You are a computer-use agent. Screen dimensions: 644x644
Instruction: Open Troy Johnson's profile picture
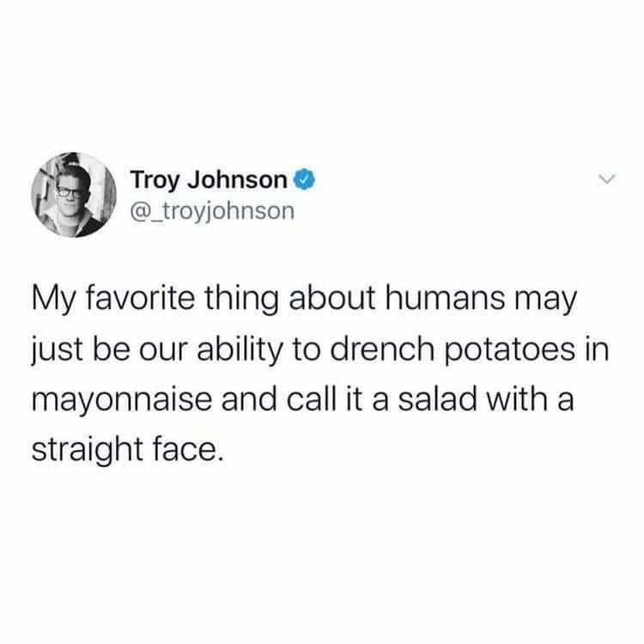pos(74,195)
